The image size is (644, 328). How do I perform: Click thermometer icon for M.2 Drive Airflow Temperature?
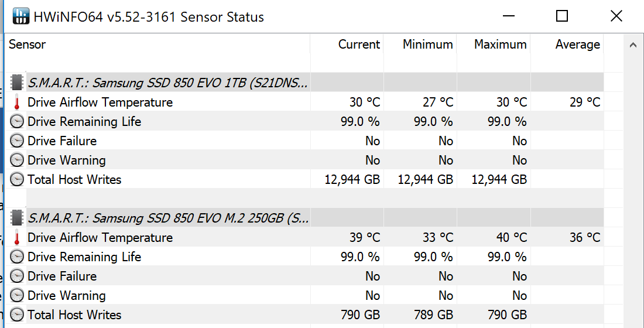[18, 238]
